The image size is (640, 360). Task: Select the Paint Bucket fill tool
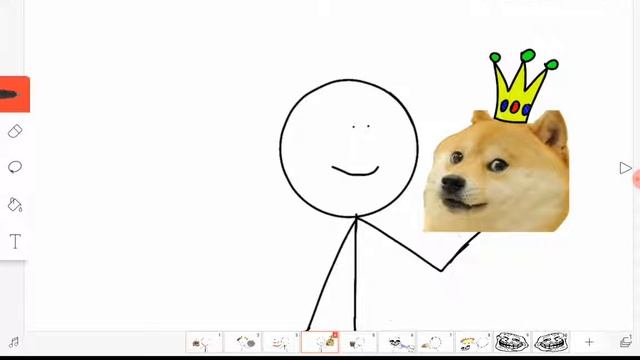[x=15, y=204]
